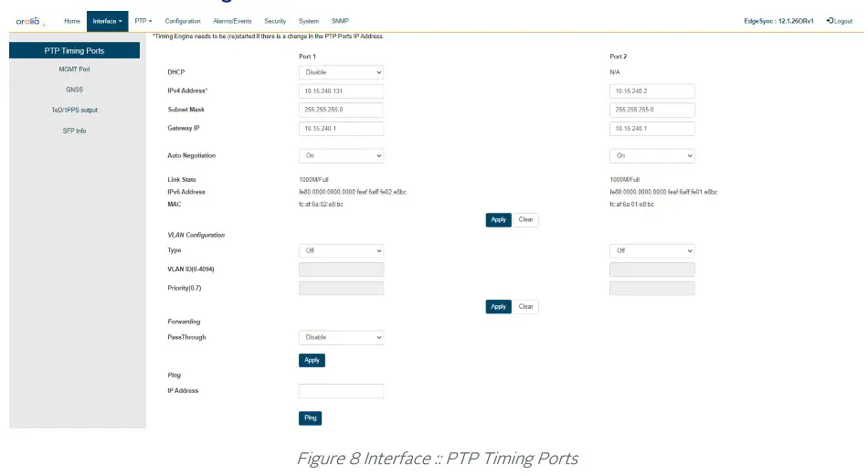Open MGMT Port sidebar page
868x476 pixels.
click(74, 69)
